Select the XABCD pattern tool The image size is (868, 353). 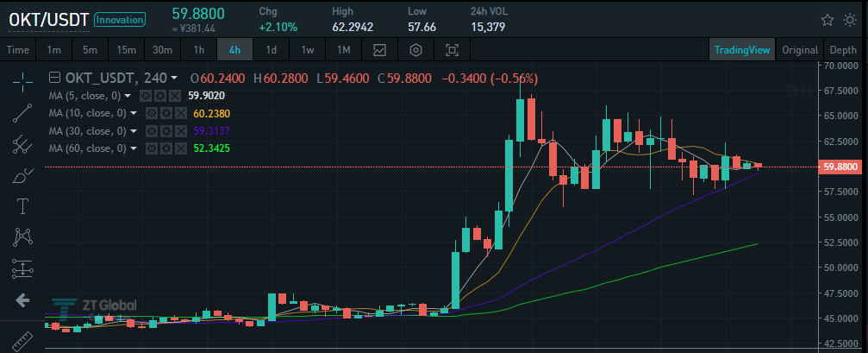22,237
